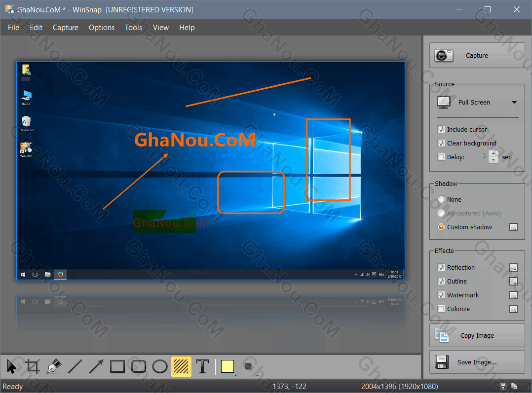The height and width of the screenshot is (393, 532).
Task: Open the File menu
Action: click(14, 28)
